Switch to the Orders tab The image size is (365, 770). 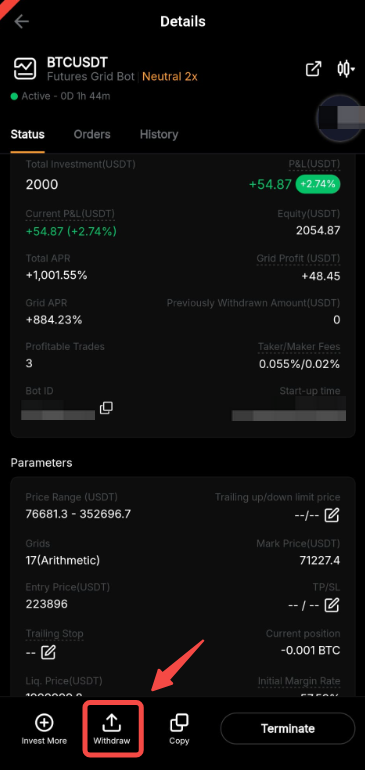[x=92, y=135]
